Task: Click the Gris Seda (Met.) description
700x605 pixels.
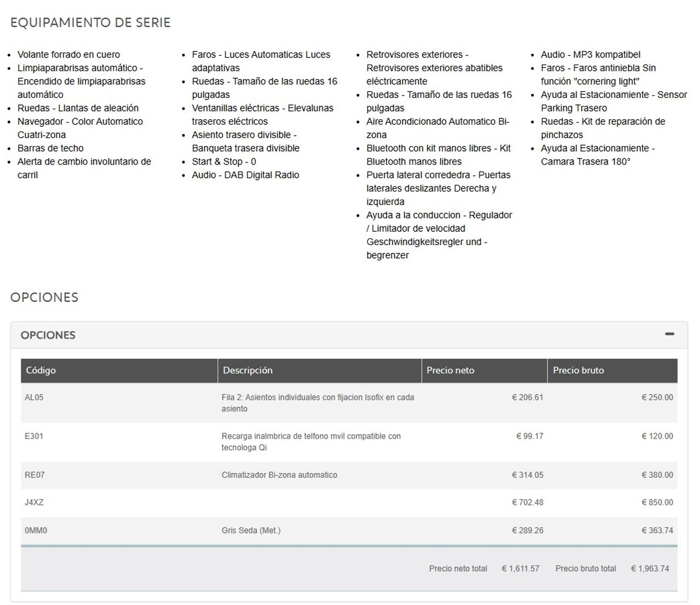Action: tap(251, 531)
